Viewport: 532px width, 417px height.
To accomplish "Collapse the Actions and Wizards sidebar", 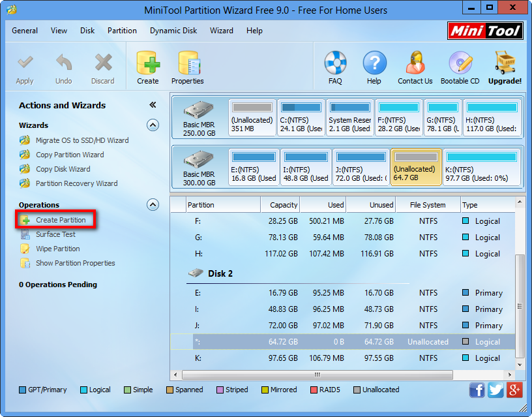I will pyautogui.click(x=153, y=104).
